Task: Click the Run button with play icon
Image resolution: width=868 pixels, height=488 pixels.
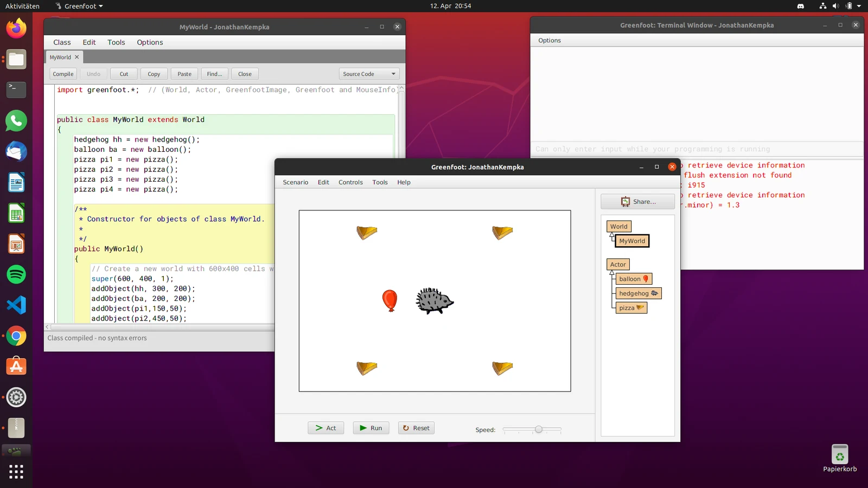Action: pos(371,428)
